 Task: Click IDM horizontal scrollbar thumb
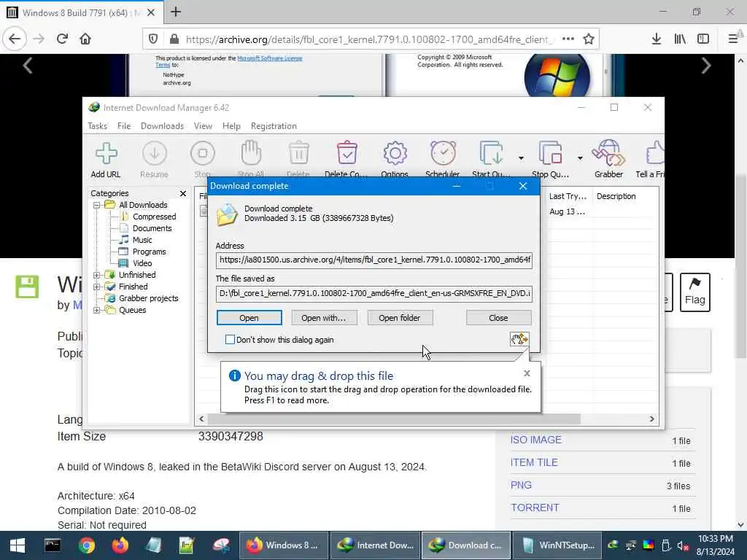point(393,419)
